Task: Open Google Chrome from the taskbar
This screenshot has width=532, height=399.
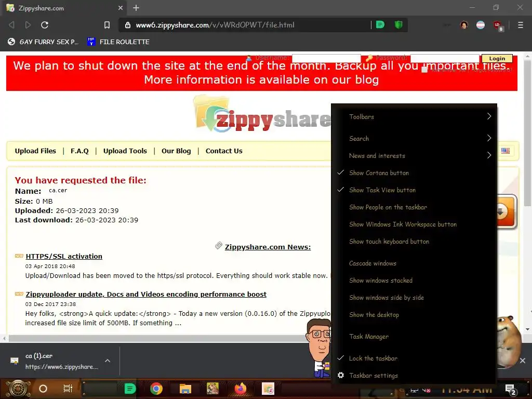Action: [x=156, y=389]
